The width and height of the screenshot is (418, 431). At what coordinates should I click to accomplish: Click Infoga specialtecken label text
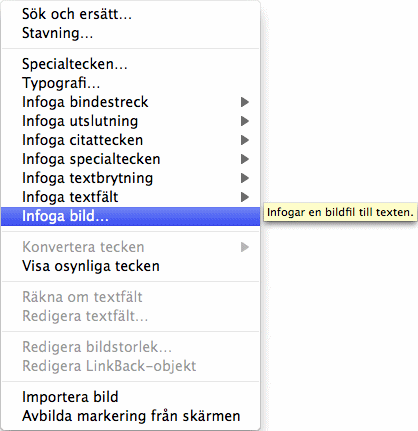pyautogui.click(x=91, y=159)
